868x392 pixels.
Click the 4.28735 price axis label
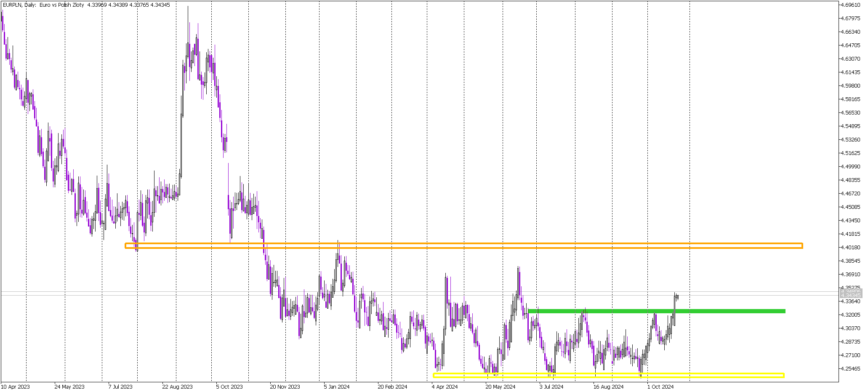(x=851, y=342)
